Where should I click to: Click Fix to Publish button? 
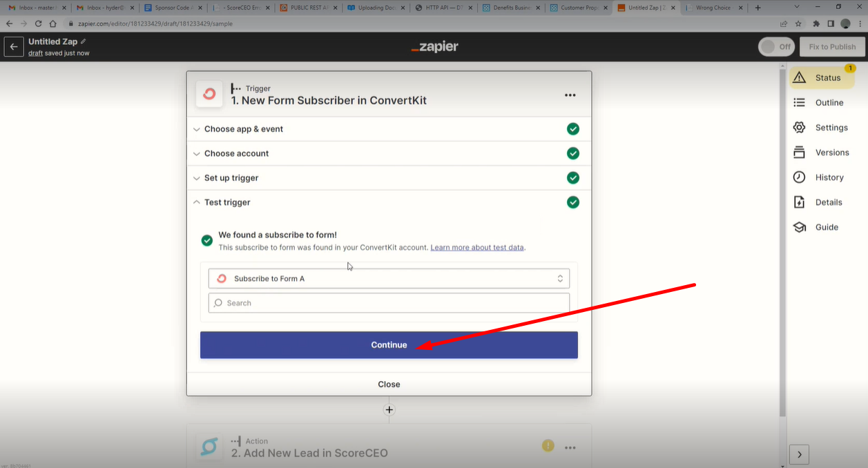pyautogui.click(x=832, y=47)
